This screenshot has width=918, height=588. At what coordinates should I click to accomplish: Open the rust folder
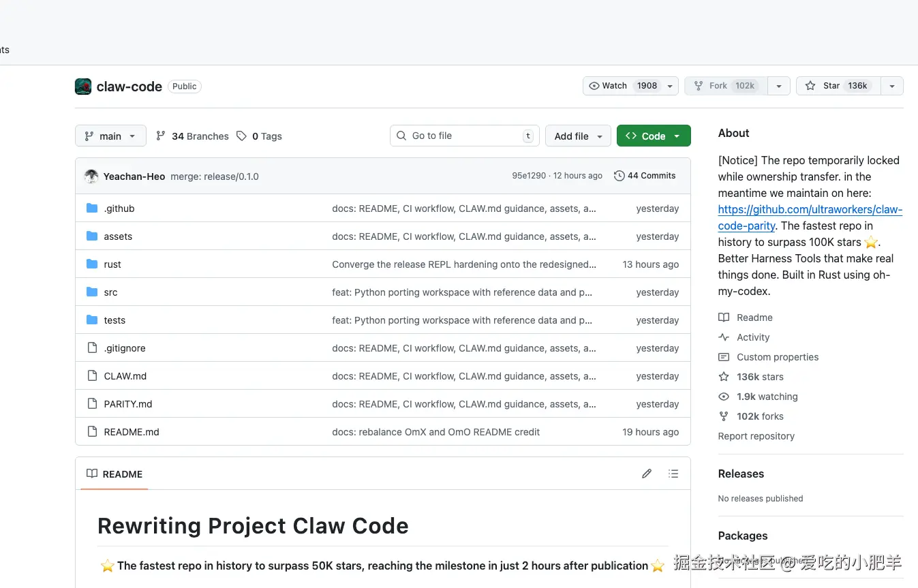pos(112,264)
